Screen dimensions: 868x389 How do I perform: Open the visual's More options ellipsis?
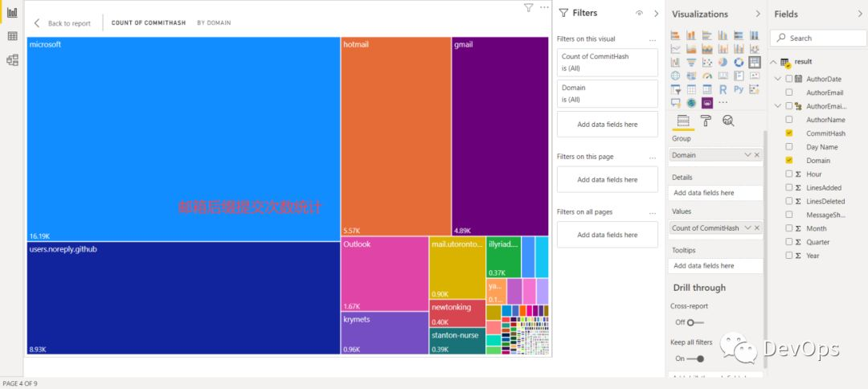pyautogui.click(x=544, y=8)
